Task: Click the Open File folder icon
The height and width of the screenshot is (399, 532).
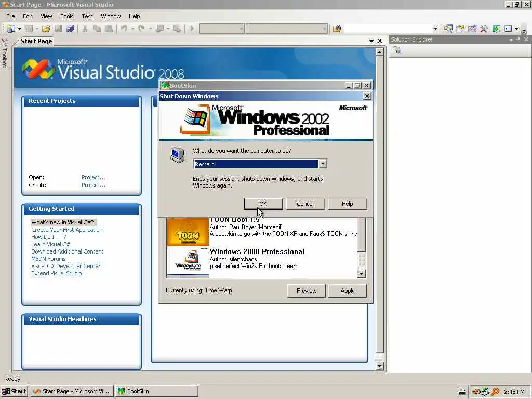Action: [46, 29]
